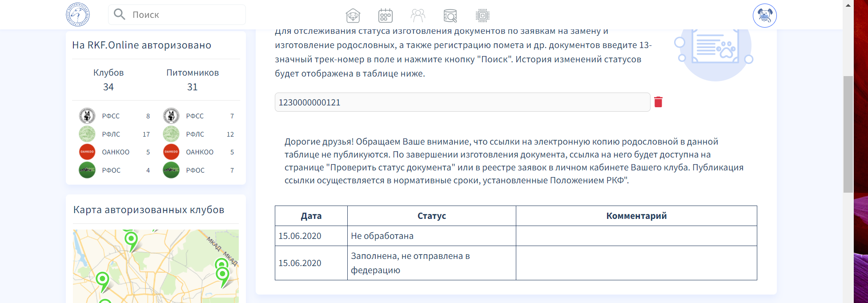Click the page vertical scrollbar thumb
This screenshot has width=868, height=303.
(848, 133)
